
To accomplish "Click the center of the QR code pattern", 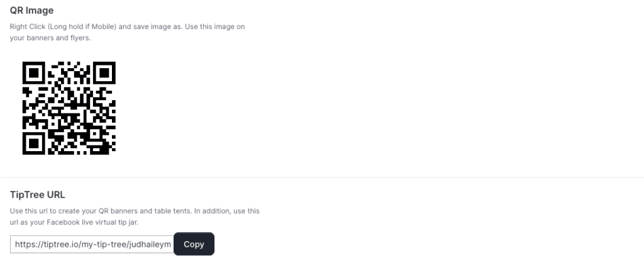I will pos(69,108).
